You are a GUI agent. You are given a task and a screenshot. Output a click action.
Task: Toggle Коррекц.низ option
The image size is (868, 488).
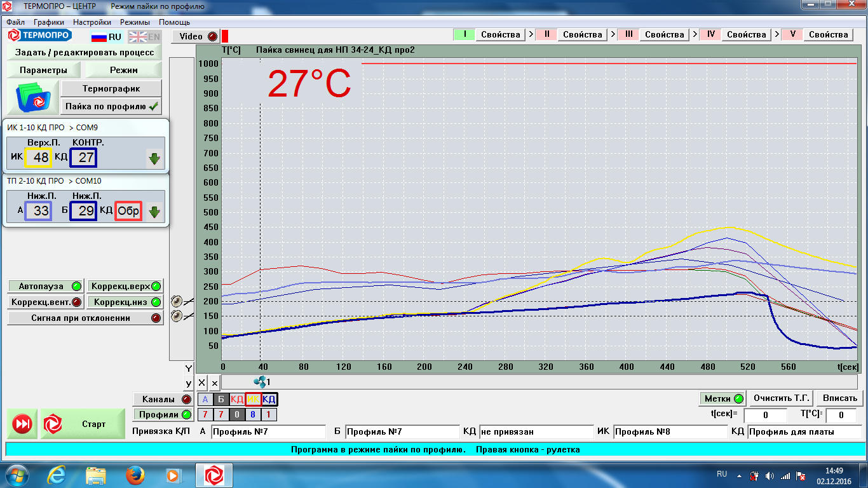125,302
